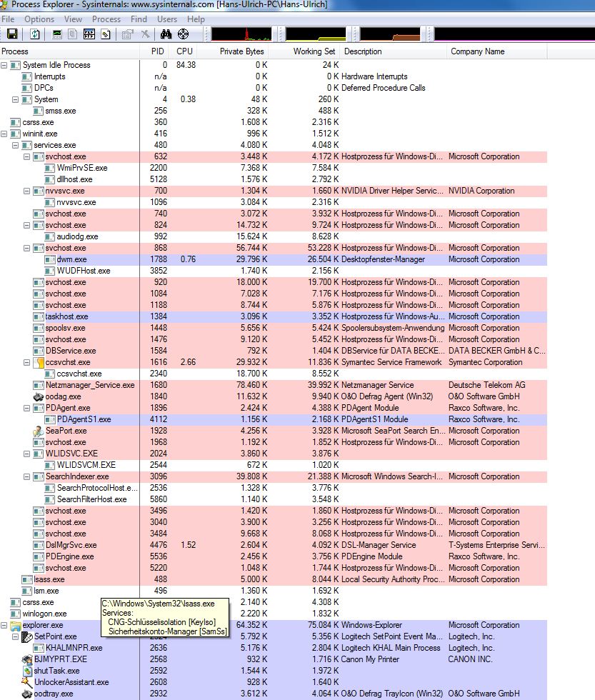The height and width of the screenshot is (700, 595).
Task: Click the Refresh Now toolbar icon
Action: point(35,34)
